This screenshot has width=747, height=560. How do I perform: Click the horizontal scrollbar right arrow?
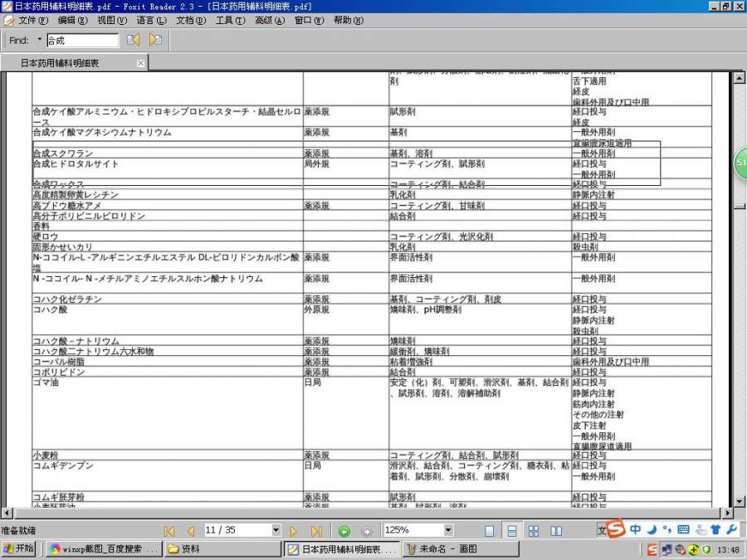coord(727,513)
